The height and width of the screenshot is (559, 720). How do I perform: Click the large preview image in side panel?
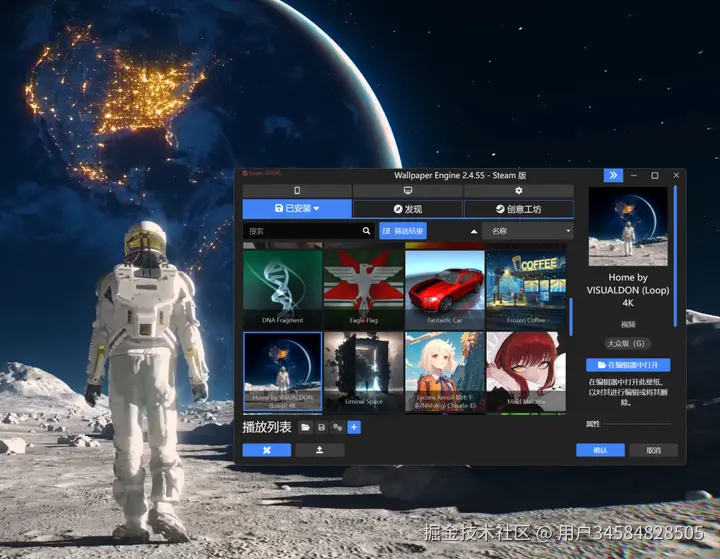[x=628, y=226]
